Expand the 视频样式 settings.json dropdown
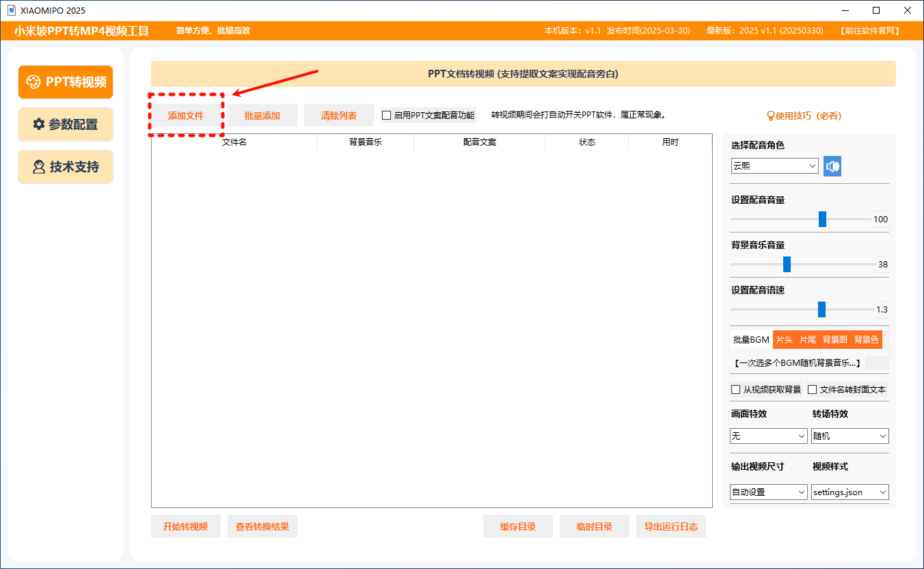The width and height of the screenshot is (924, 569). click(x=850, y=492)
